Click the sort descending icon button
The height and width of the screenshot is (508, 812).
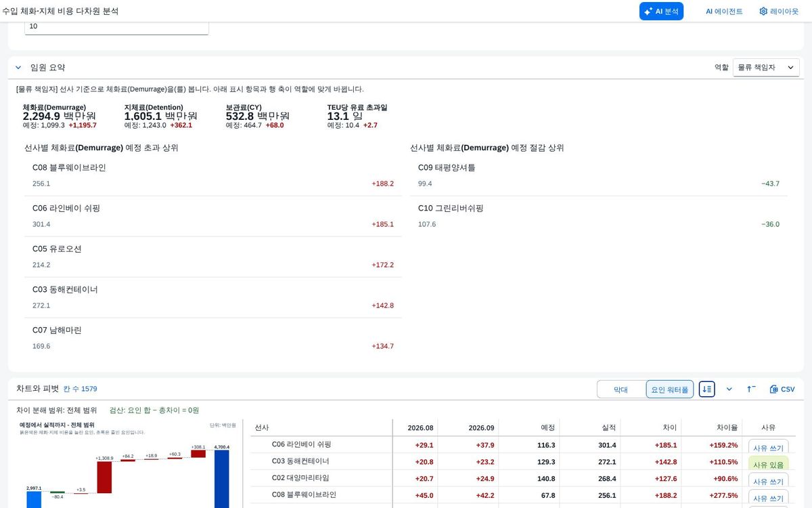click(x=707, y=389)
